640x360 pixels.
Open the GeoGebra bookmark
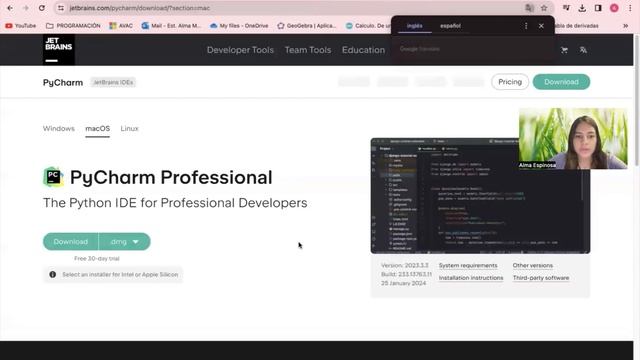tap(307, 26)
